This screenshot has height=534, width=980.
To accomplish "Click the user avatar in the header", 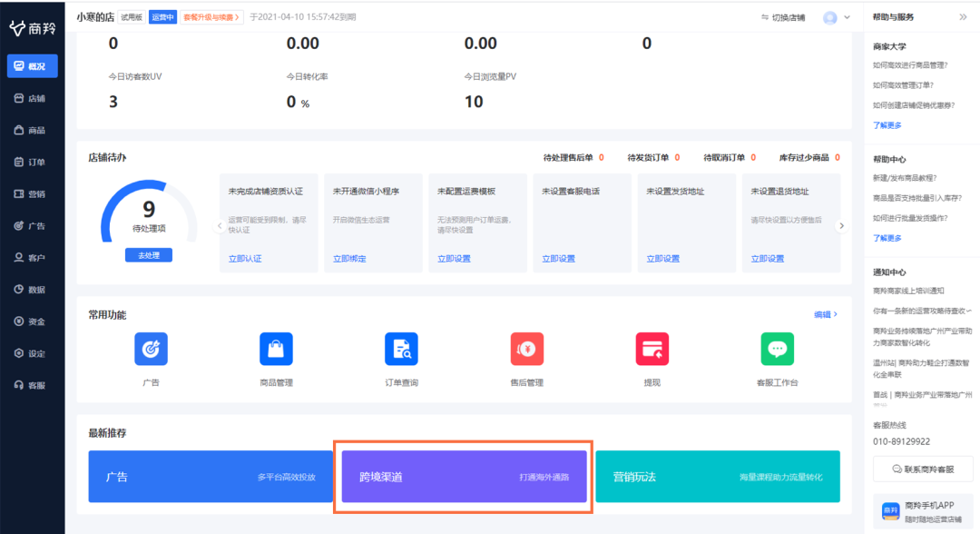I will point(829,17).
